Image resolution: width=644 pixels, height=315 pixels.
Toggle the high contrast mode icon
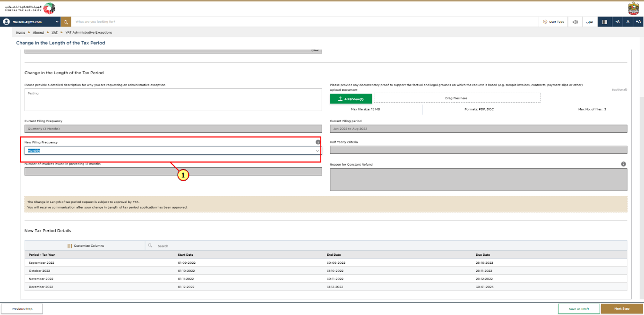(604, 22)
